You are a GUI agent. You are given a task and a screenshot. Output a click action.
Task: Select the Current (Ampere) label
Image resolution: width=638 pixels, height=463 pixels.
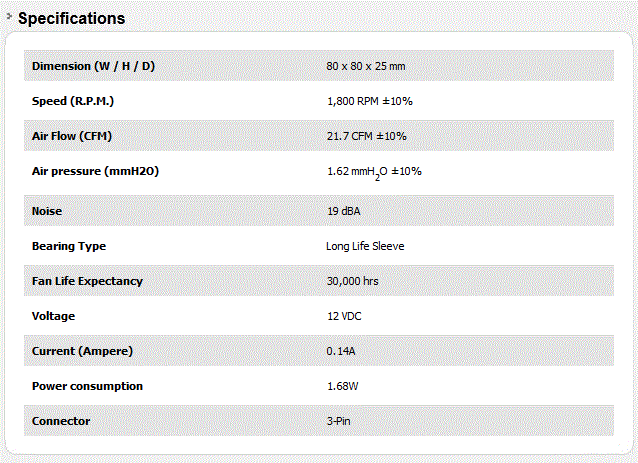[x=82, y=351]
